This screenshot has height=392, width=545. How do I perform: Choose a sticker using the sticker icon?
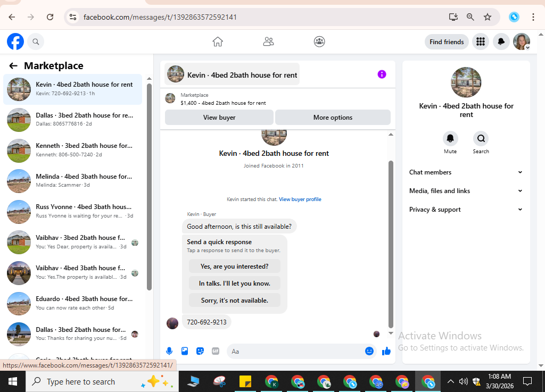click(x=200, y=351)
